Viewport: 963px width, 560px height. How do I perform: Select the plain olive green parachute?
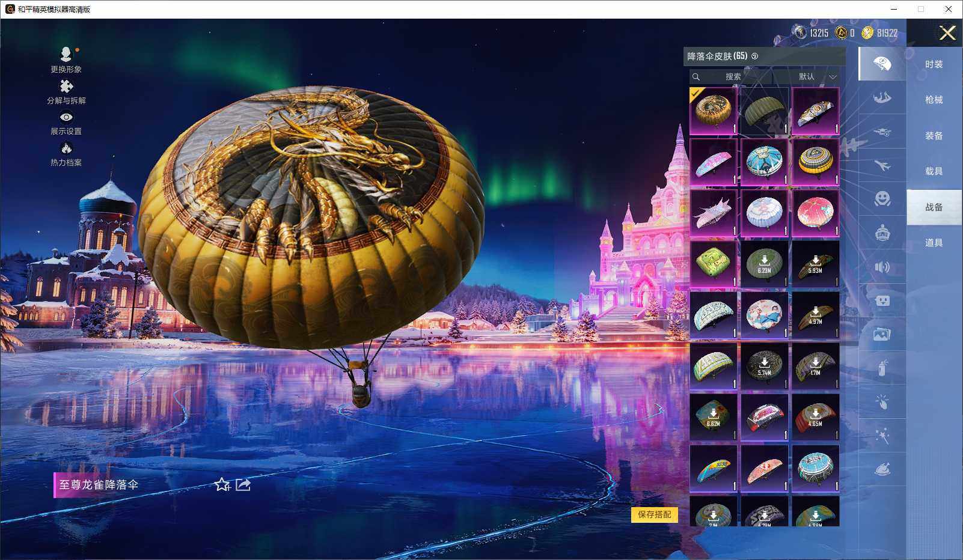764,111
